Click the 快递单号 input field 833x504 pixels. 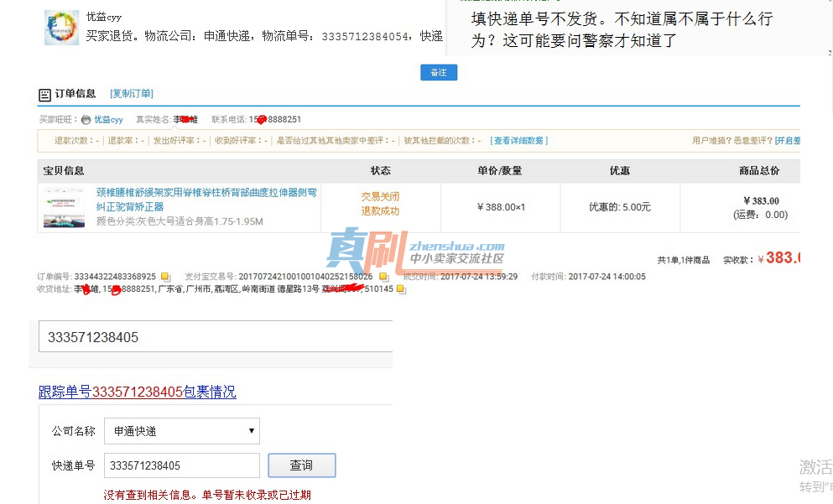pos(182,465)
